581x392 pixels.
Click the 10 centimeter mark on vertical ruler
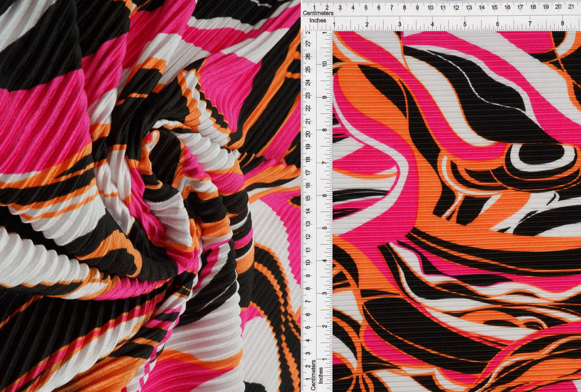308,262
